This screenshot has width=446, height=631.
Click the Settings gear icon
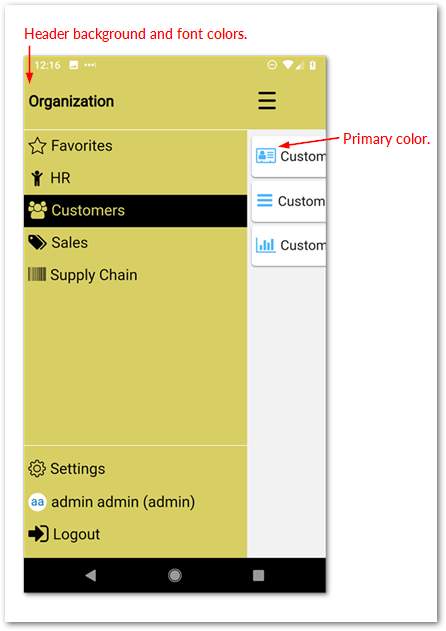(37, 469)
